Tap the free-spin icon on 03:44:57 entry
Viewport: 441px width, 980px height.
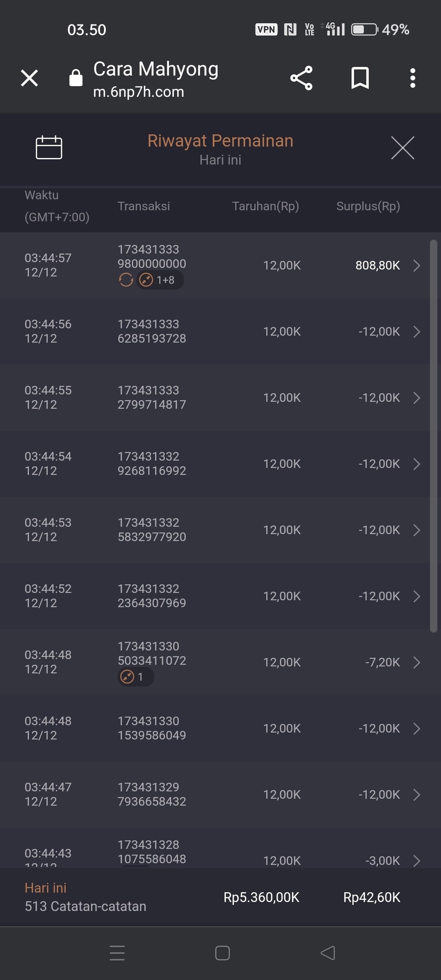click(126, 280)
